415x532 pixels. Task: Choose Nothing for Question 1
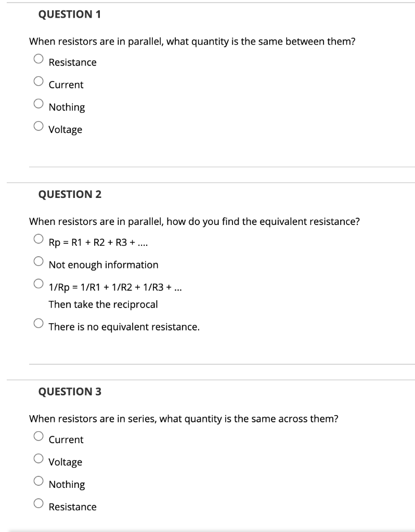point(38,103)
